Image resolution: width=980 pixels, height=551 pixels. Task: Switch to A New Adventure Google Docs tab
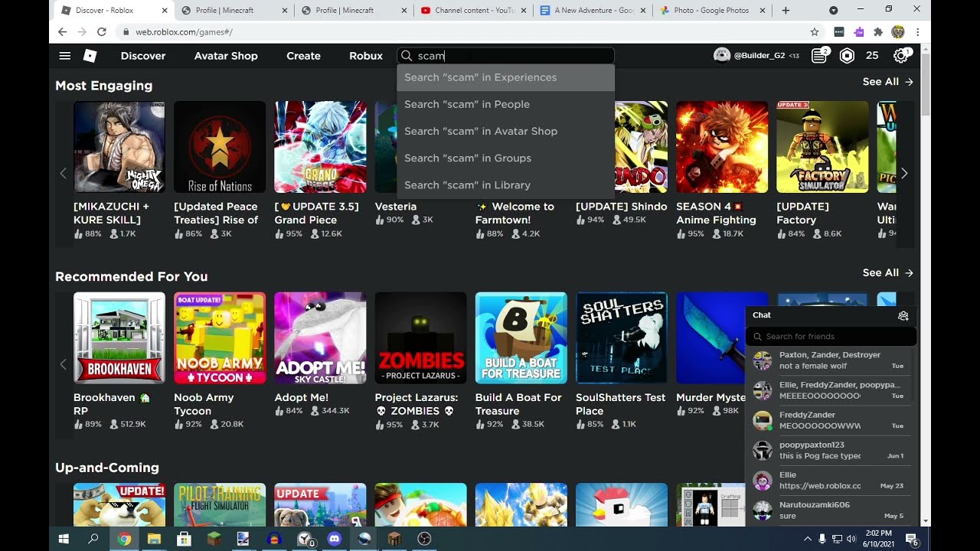(592, 11)
